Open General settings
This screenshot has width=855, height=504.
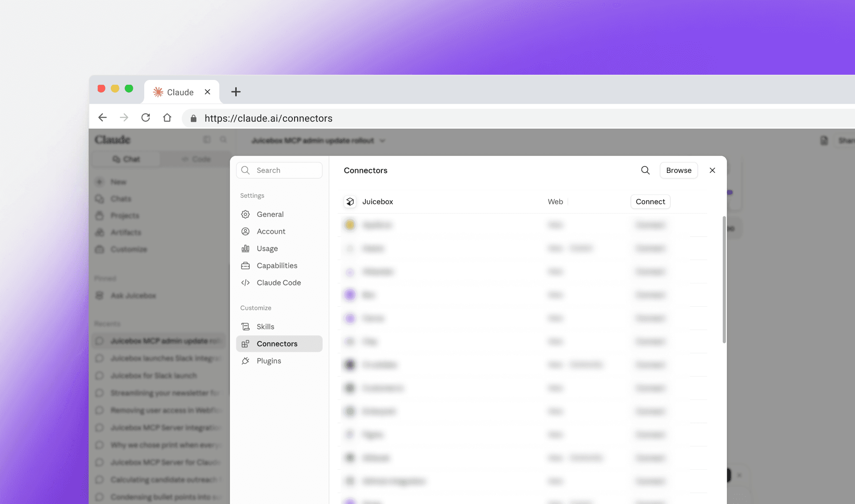click(279, 214)
